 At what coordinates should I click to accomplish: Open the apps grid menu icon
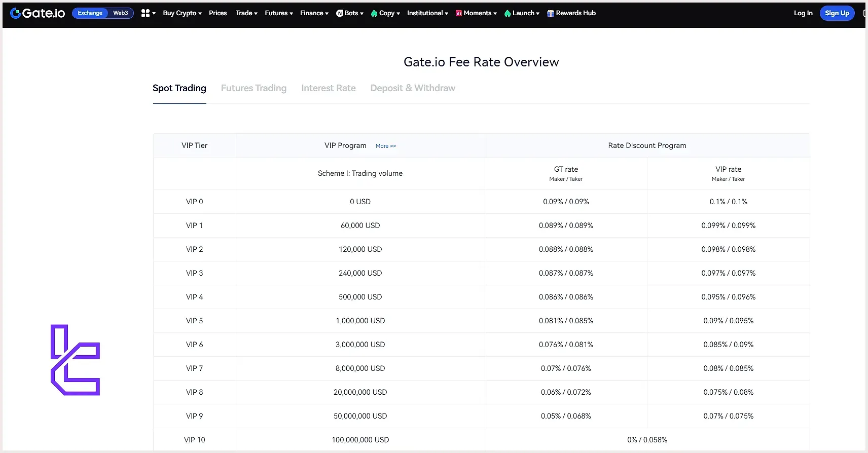pos(146,13)
